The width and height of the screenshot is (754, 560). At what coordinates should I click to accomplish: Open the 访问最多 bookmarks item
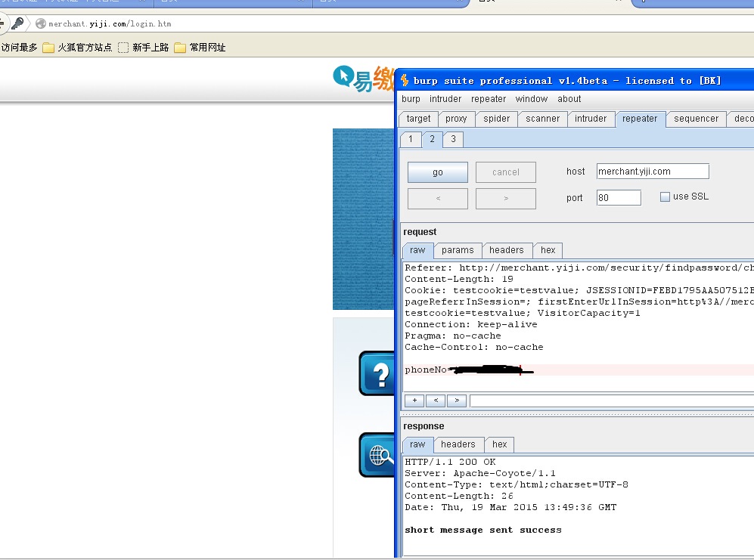(19, 48)
